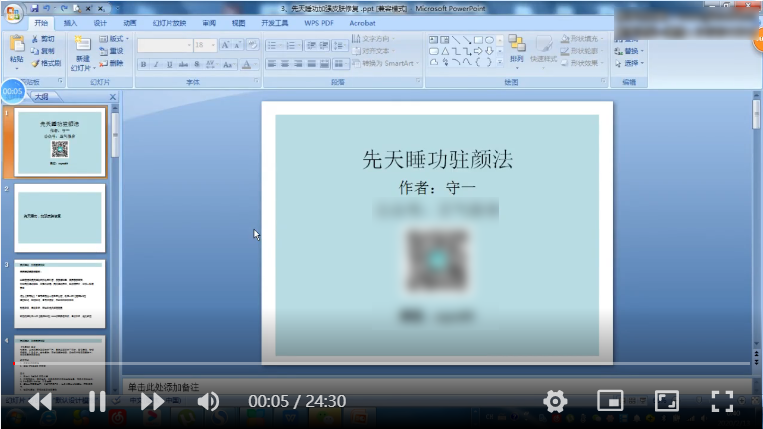The width and height of the screenshot is (763, 429).
Task: Redo the last action
Action: (x=64, y=8)
